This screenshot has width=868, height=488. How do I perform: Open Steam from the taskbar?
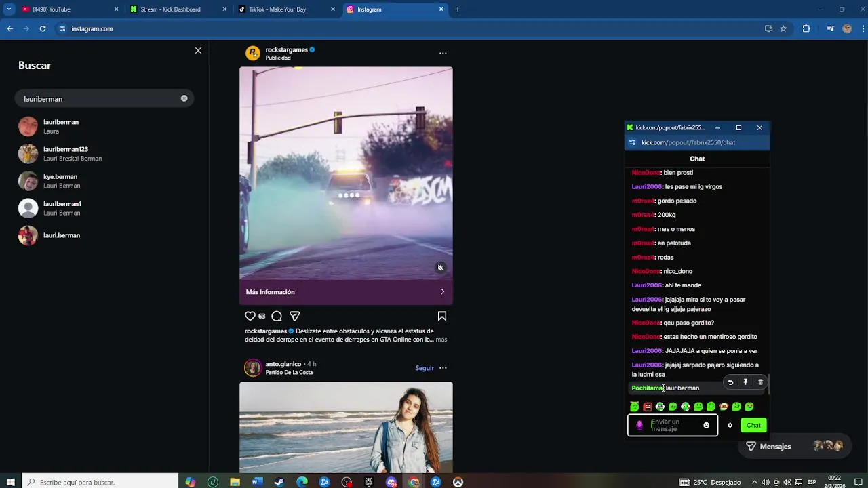279,482
